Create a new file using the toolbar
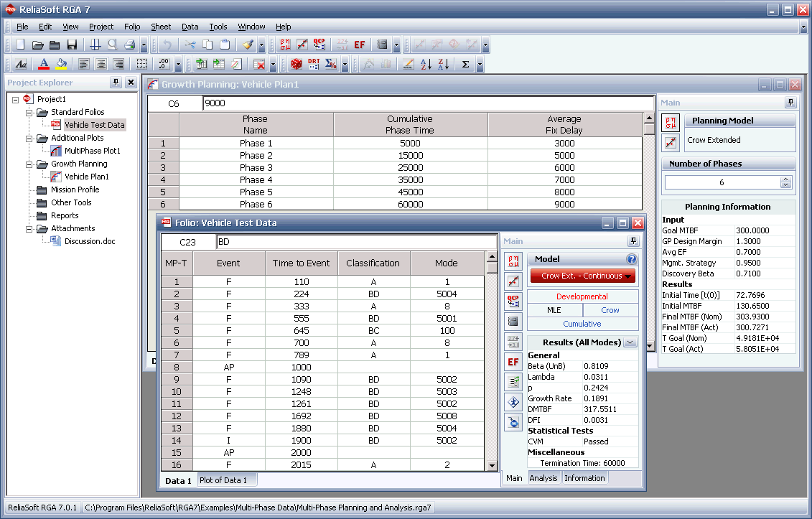 click(21, 45)
